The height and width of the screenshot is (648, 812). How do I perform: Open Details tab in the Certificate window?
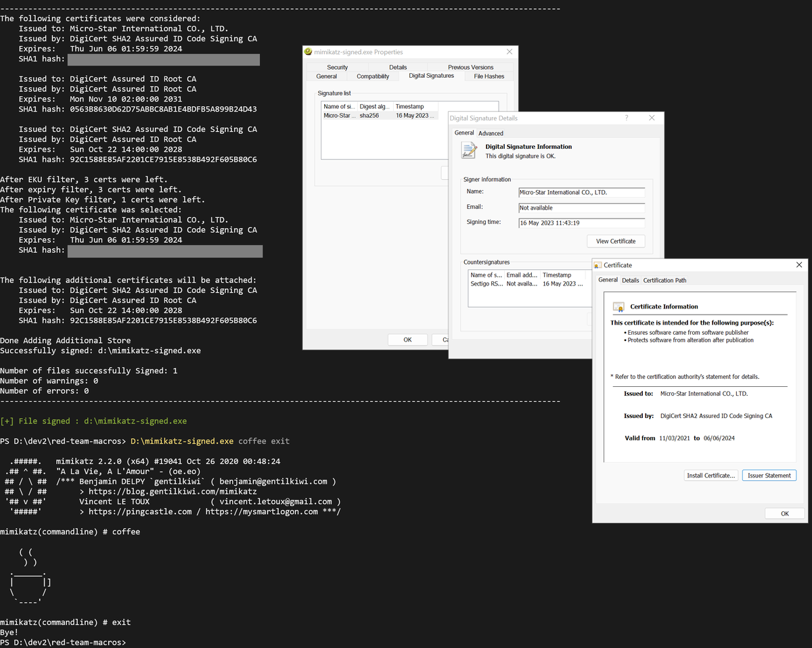pyautogui.click(x=631, y=280)
